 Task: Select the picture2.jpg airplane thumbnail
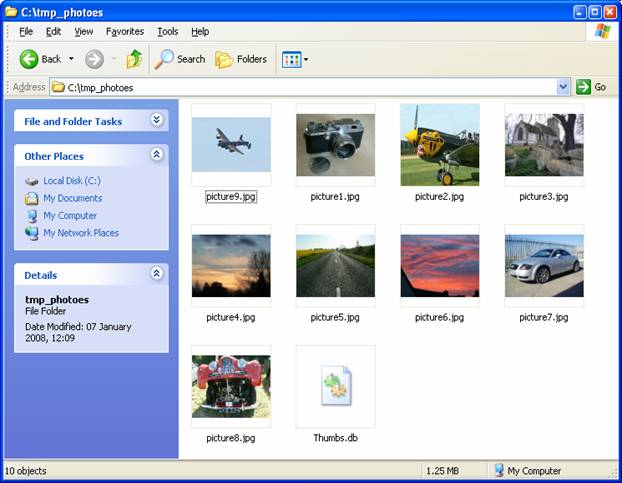(x=439, y=145)
